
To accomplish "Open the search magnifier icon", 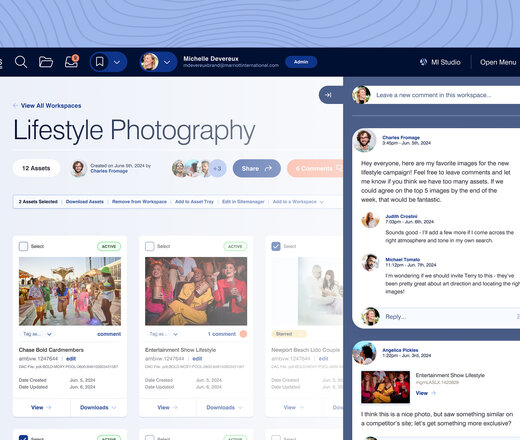I will pyautogui.click(x=21, y=62).
